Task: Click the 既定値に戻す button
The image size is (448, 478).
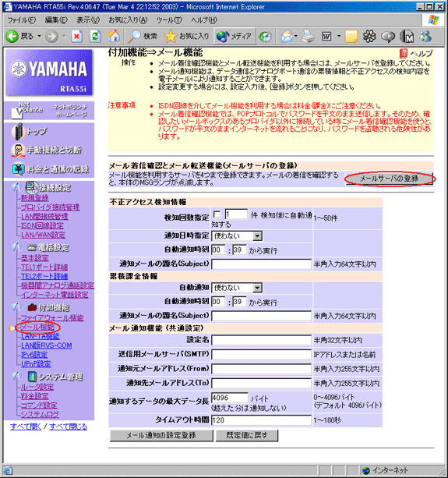Action: pos(247,435)
